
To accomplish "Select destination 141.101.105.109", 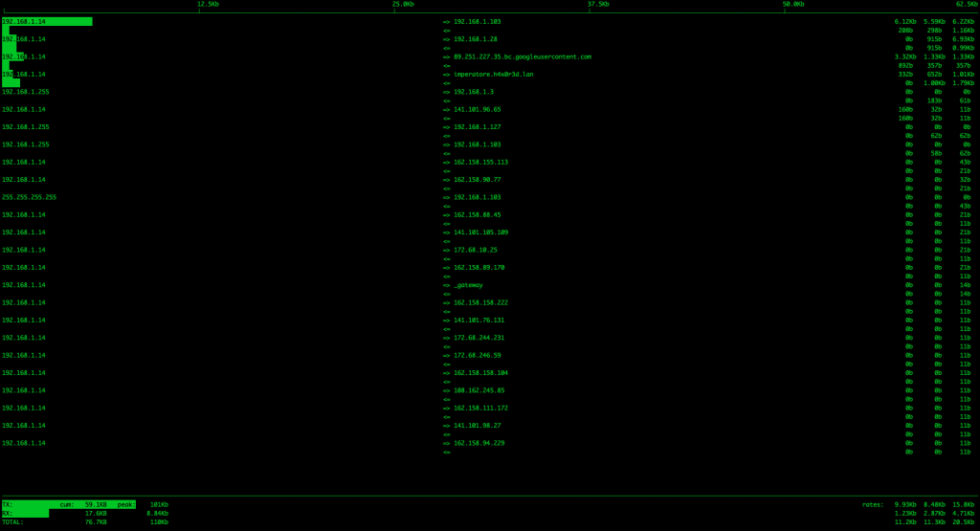I will [480, 232].
